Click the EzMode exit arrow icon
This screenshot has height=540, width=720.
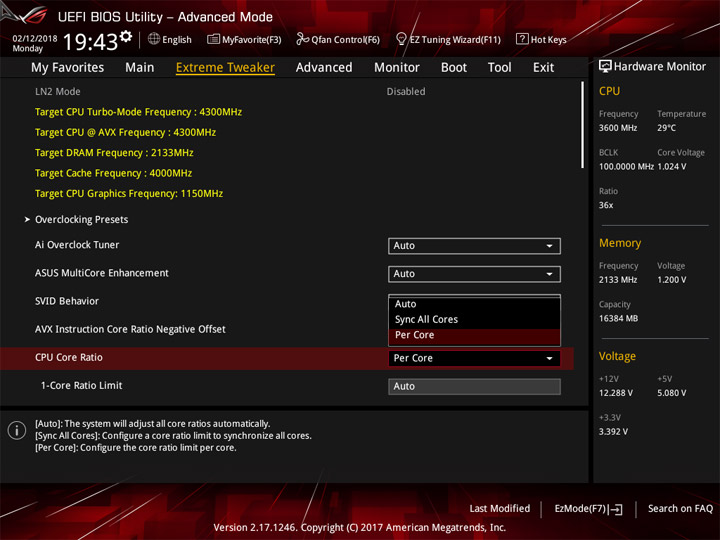coord(616,509)
